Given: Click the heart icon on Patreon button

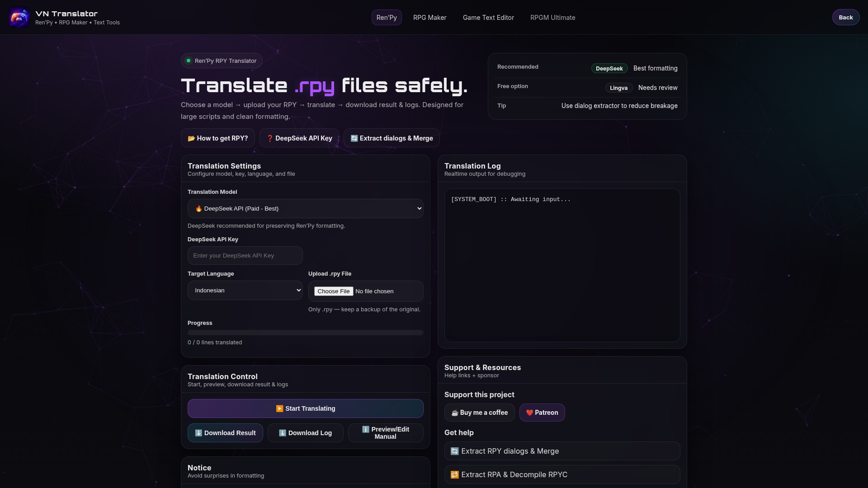Looking at the screenshot, I should [529, 413].
